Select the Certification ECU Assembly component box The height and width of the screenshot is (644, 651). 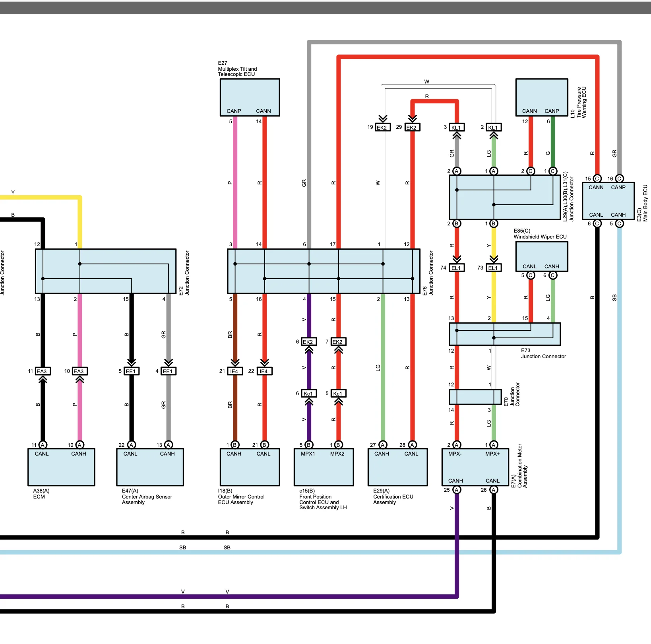coord(398,467)
